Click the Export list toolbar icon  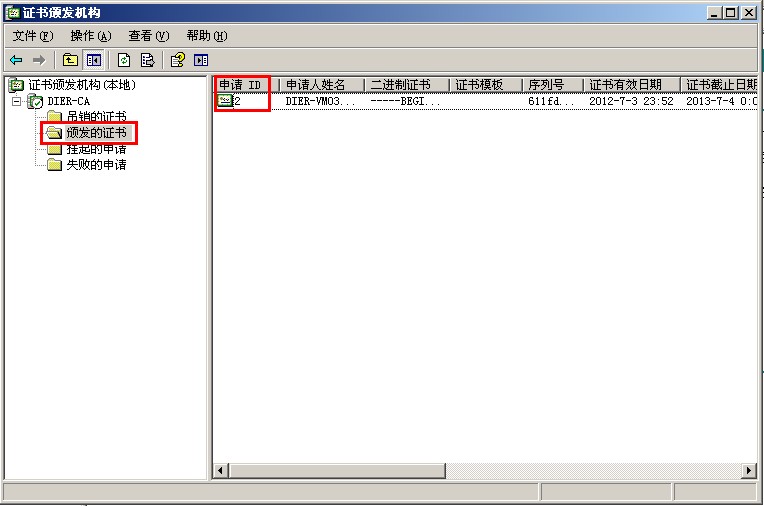pyautogui.click(x=147, y=60)
